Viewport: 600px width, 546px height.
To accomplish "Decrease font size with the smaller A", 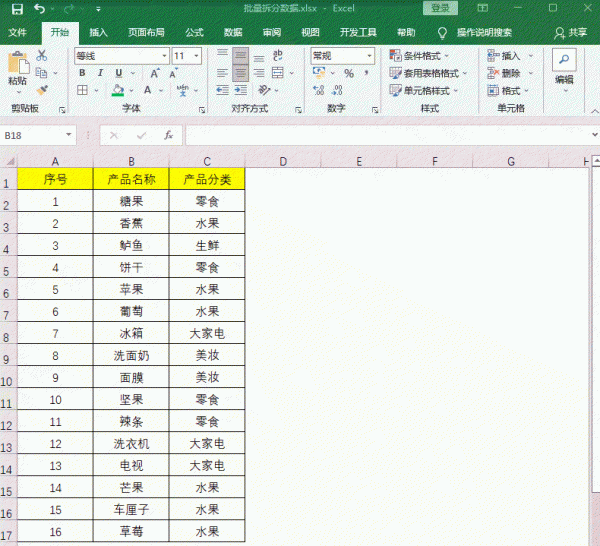I will 173,73.
